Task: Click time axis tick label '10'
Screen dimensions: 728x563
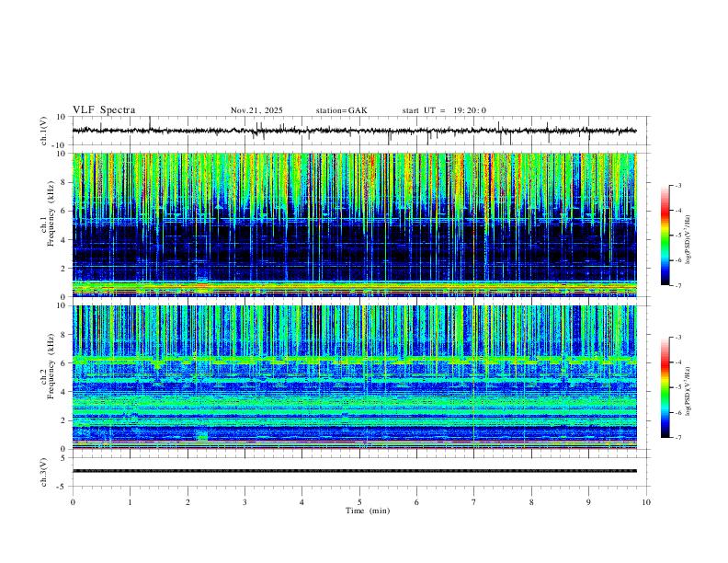Action: coord(646,502)
